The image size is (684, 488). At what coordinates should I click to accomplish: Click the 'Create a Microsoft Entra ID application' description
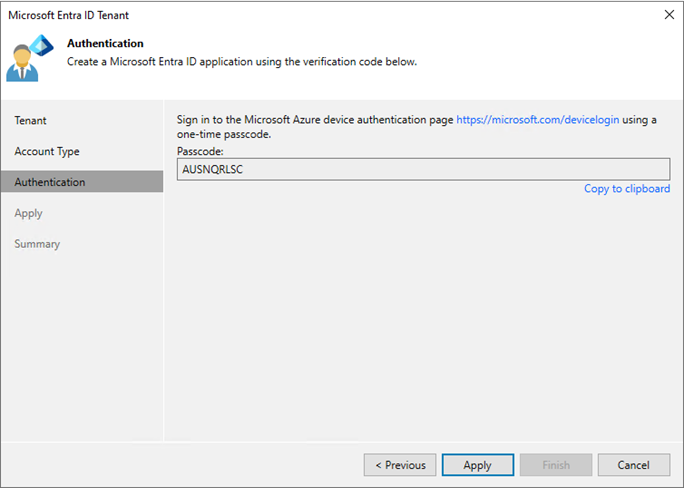[x=241, y=62]
